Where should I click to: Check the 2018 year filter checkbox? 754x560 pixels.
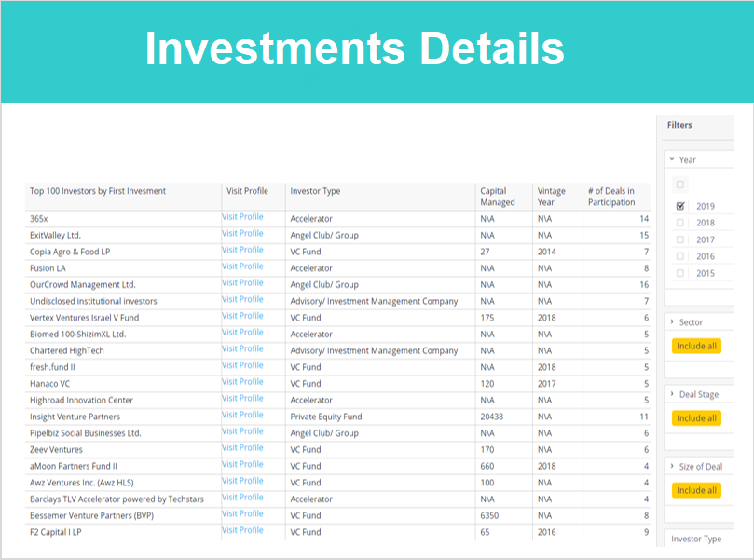coord(680,223)
